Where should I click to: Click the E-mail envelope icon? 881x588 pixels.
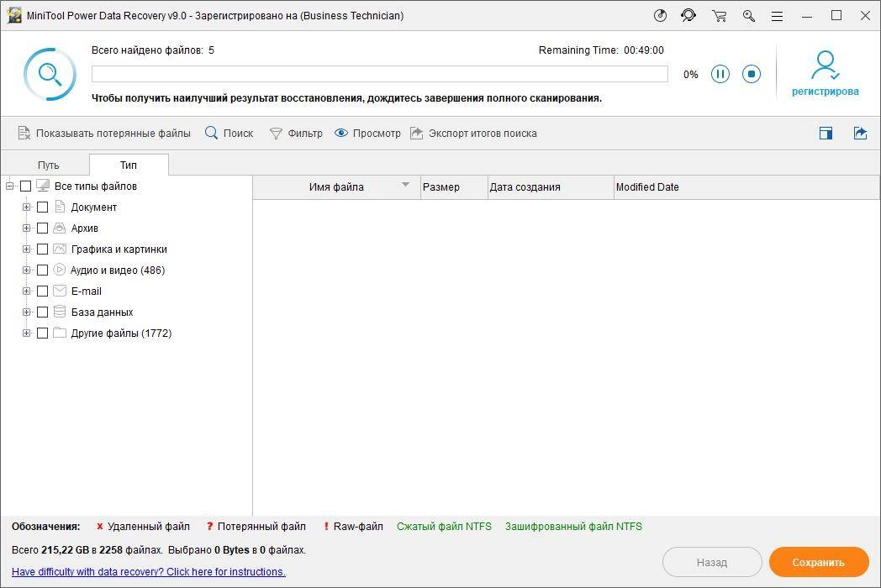pyautogui.click(x=60, y=291)
